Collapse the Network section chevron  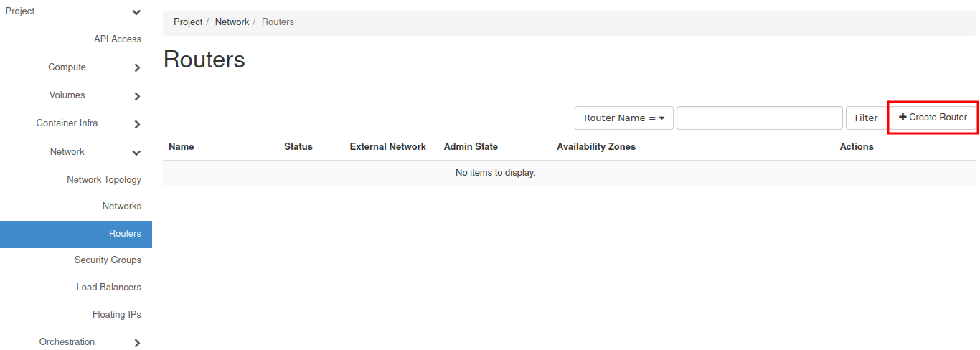(x=137, y=153)
